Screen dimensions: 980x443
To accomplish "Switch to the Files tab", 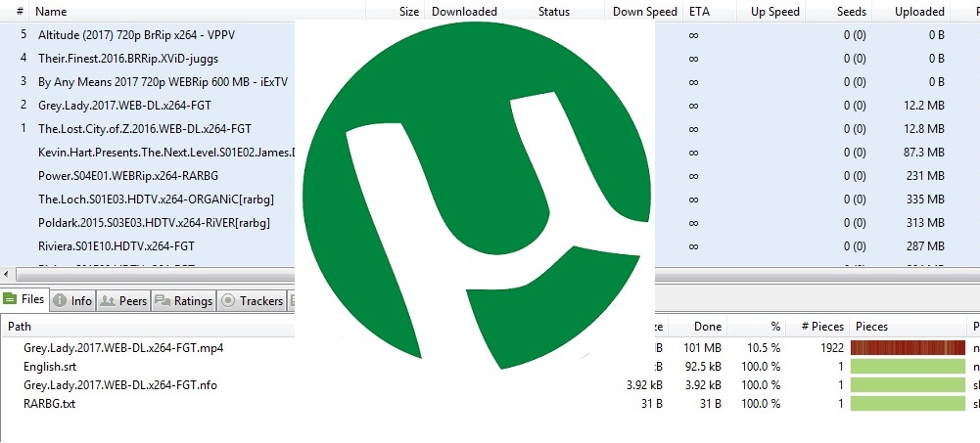I will pyautogui.click(x=24, y=299).
